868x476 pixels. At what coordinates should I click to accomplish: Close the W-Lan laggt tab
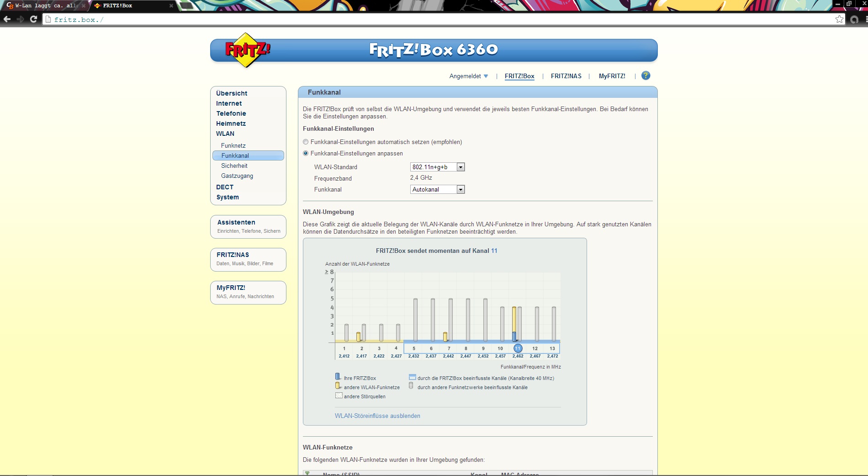click(x=83, y=5)
